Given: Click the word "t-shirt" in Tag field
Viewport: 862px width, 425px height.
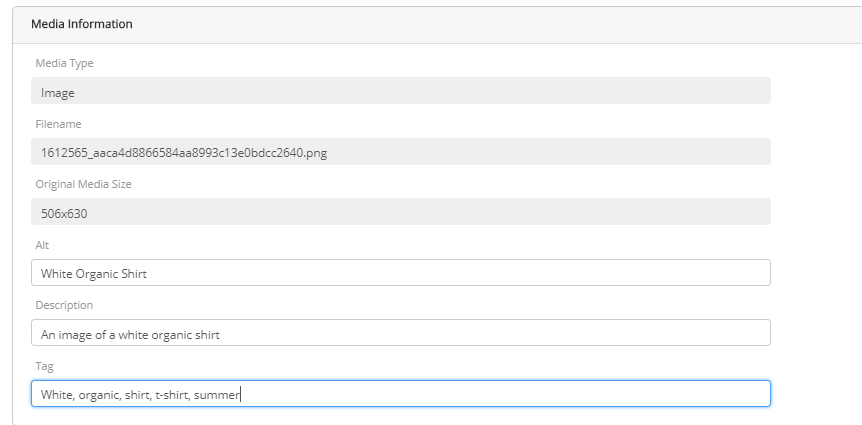Looking at the screenshot, I should pos(170,394).
